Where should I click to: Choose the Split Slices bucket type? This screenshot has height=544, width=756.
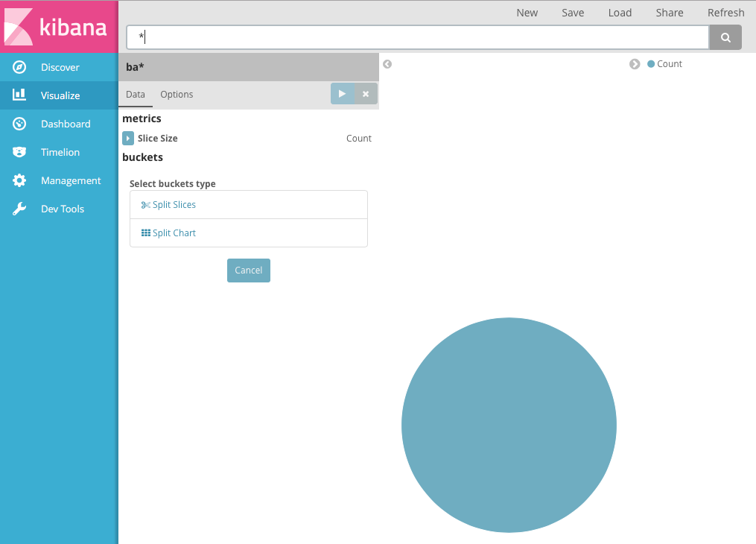(x=168, y=204)
